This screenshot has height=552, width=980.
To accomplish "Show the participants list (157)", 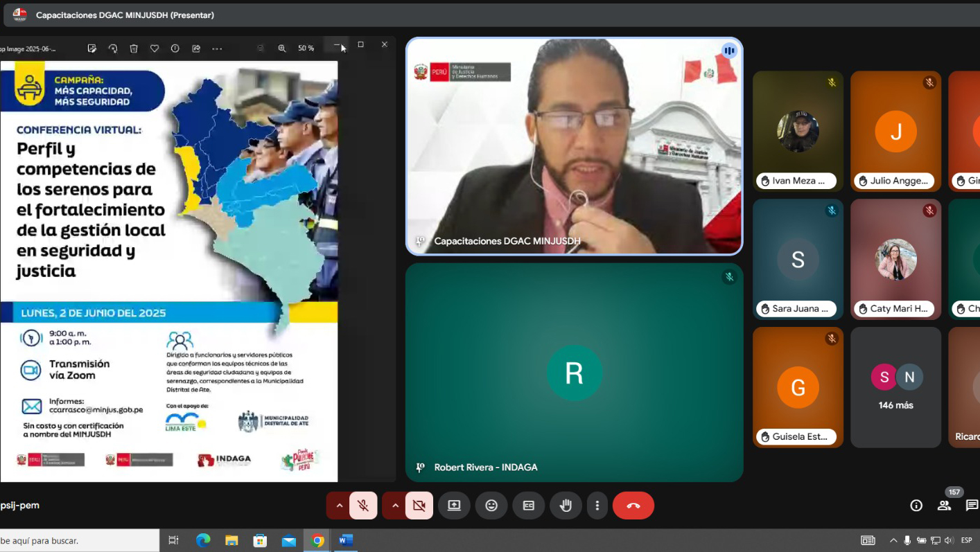I will 945,504.
